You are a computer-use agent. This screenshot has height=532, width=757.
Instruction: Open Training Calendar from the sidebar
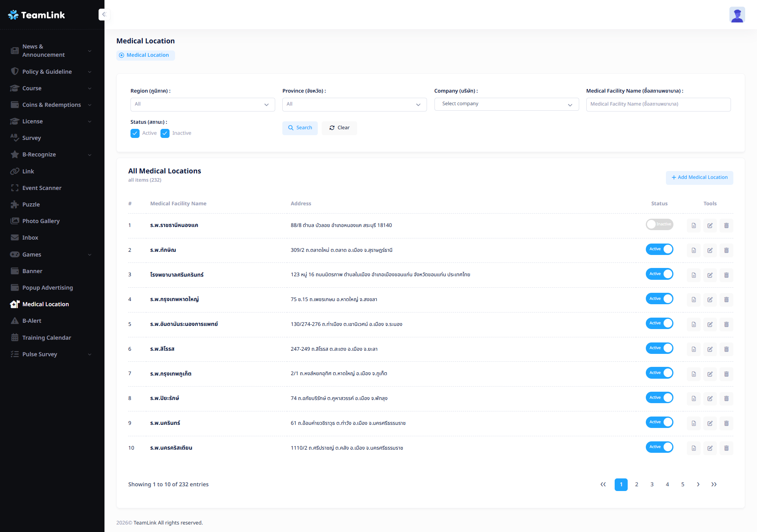[47, 338]
